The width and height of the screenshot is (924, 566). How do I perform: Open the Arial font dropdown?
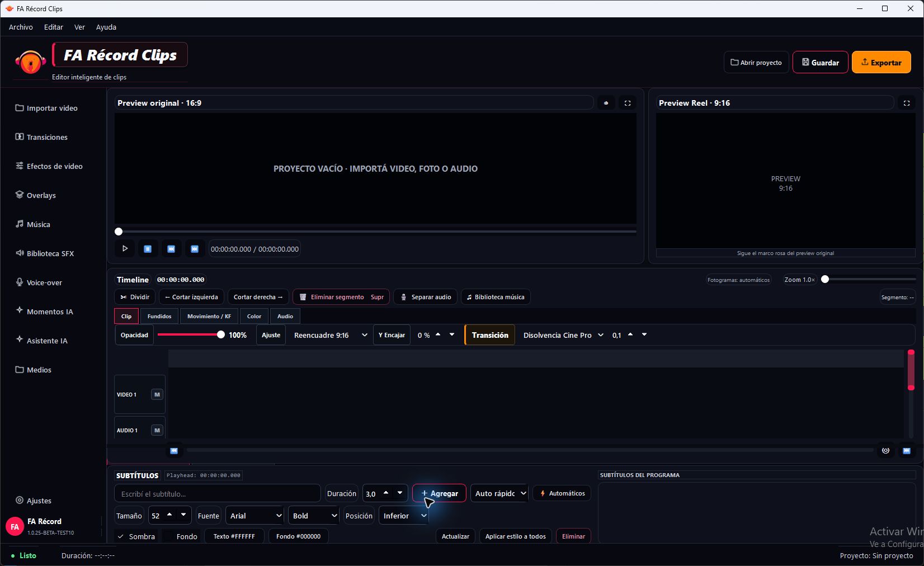[x=256, y=516]
